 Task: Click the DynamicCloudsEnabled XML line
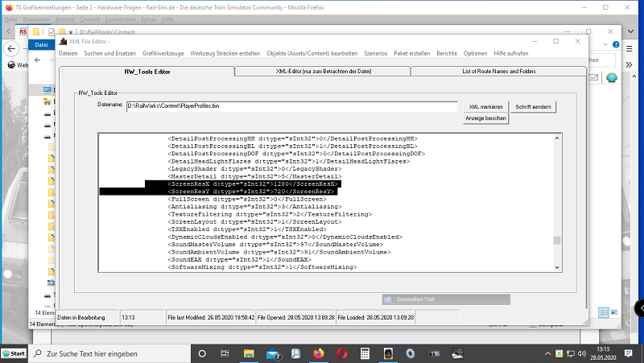click(285, 237)
